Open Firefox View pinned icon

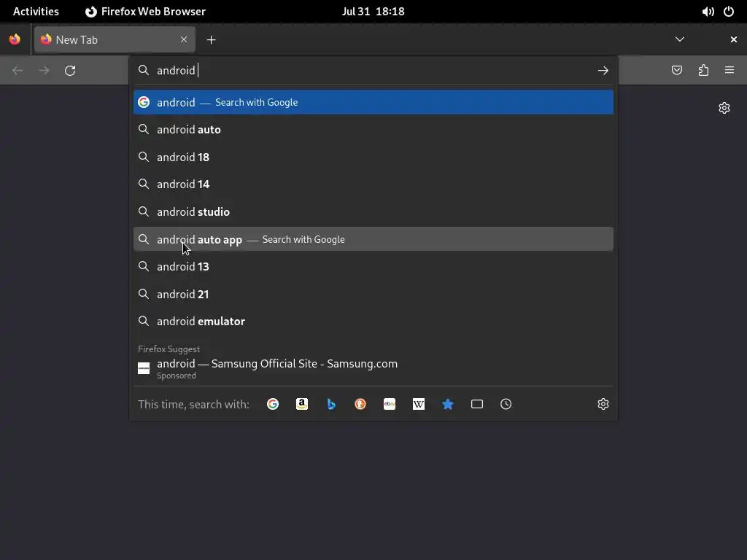click(x=15, y=39)
